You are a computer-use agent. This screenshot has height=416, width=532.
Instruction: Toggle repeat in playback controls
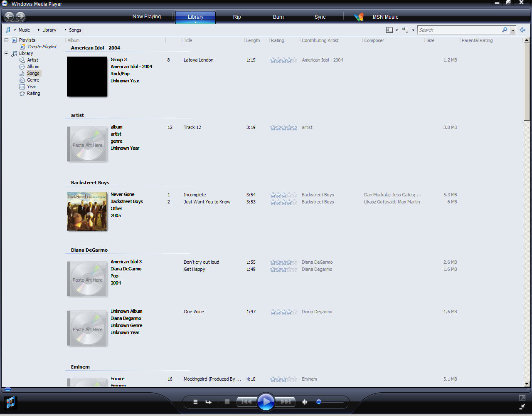[209, 402]
